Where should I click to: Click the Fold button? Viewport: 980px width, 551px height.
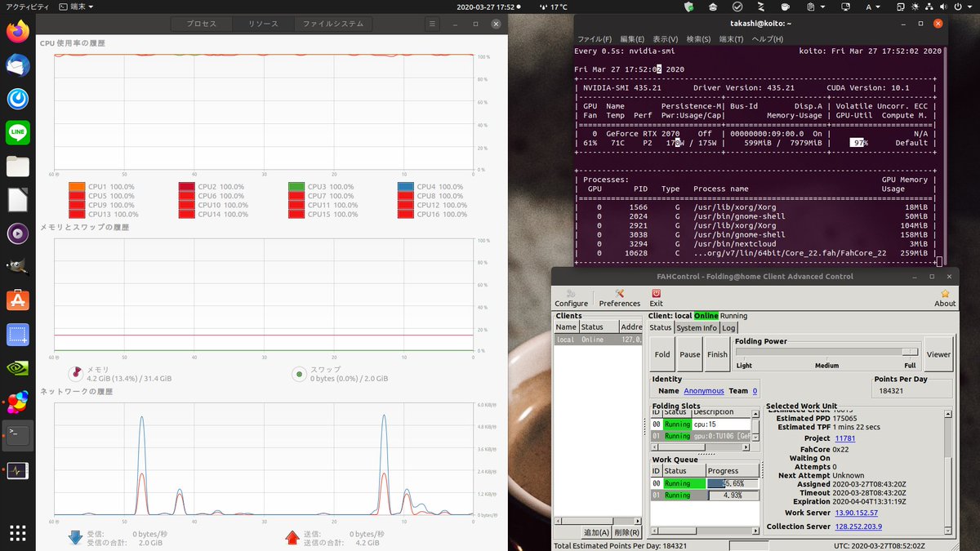(x=662, y=354)
